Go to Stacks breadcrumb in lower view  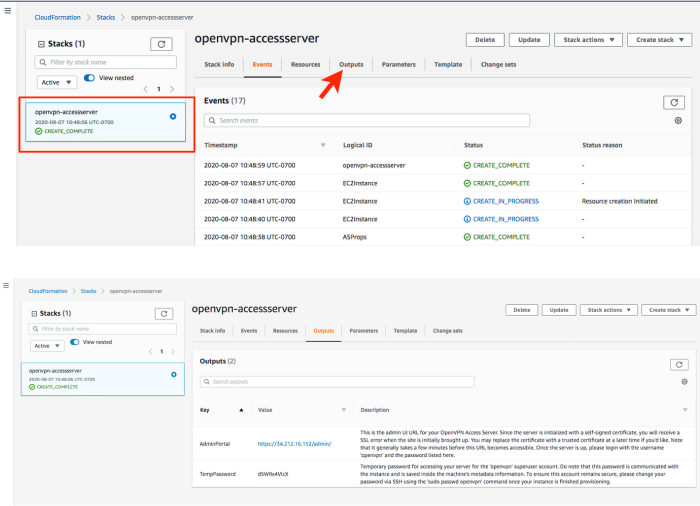click(x=88, y=291)
